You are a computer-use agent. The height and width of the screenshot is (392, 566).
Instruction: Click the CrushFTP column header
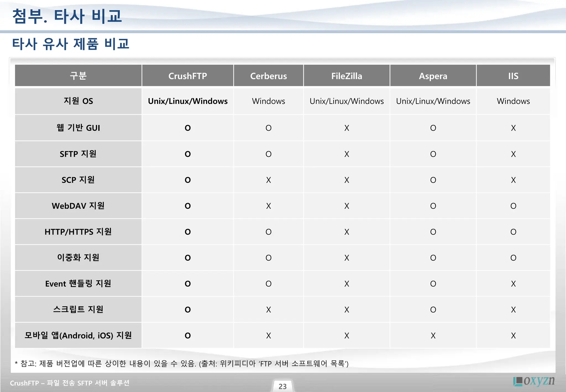[x=188, y=76]
